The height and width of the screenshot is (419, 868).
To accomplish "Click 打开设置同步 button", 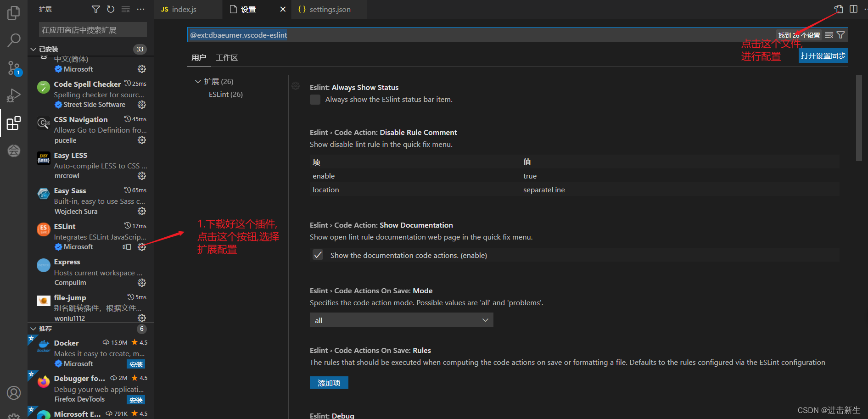I will coord(823,56).
